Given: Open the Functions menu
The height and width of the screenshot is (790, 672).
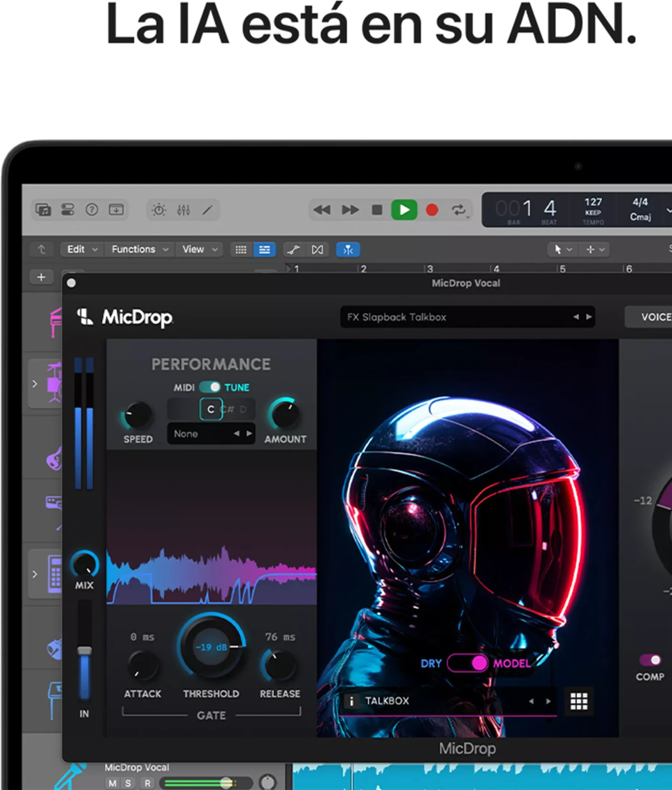Looking at the screenshot, I should coord(140,250).
